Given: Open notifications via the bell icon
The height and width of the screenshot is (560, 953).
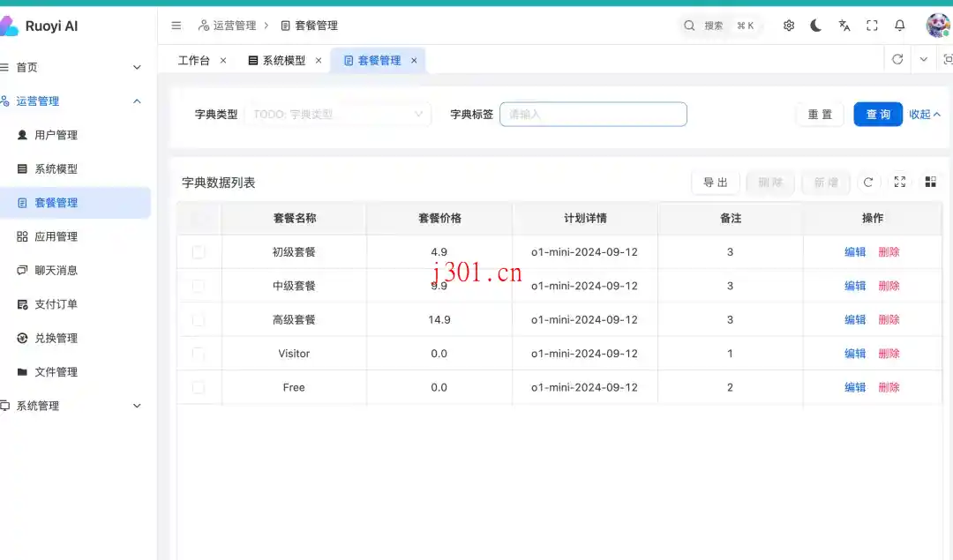Looking at the screenshot, I should 899,26.
